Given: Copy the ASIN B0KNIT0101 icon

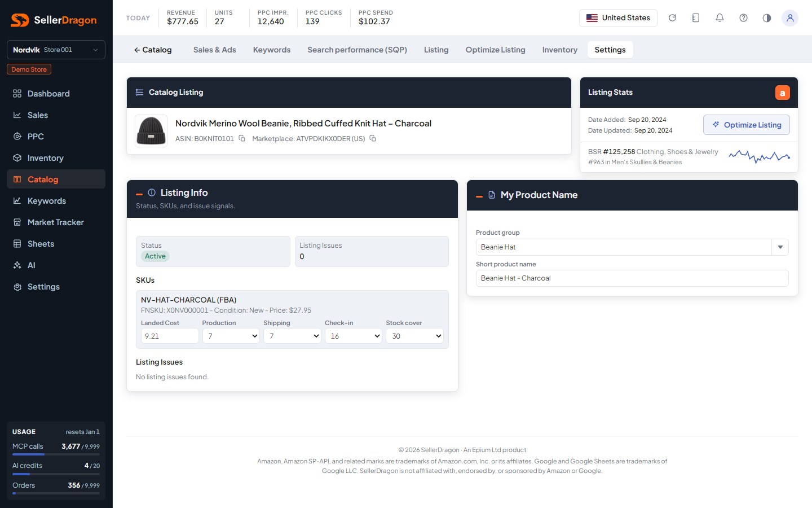Looking at the screenshot, I should [x=242, y=138].
